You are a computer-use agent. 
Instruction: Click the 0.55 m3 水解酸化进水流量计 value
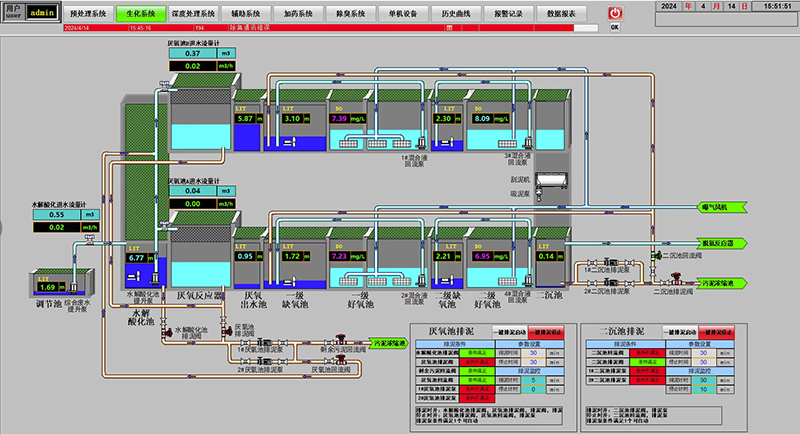click(57, 215)
